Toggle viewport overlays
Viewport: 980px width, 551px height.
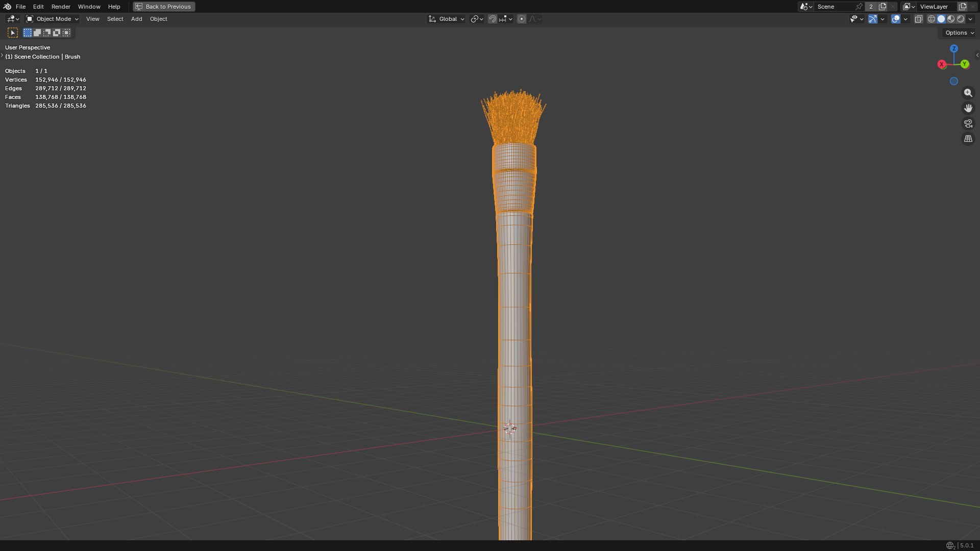[x=896, y=19]
